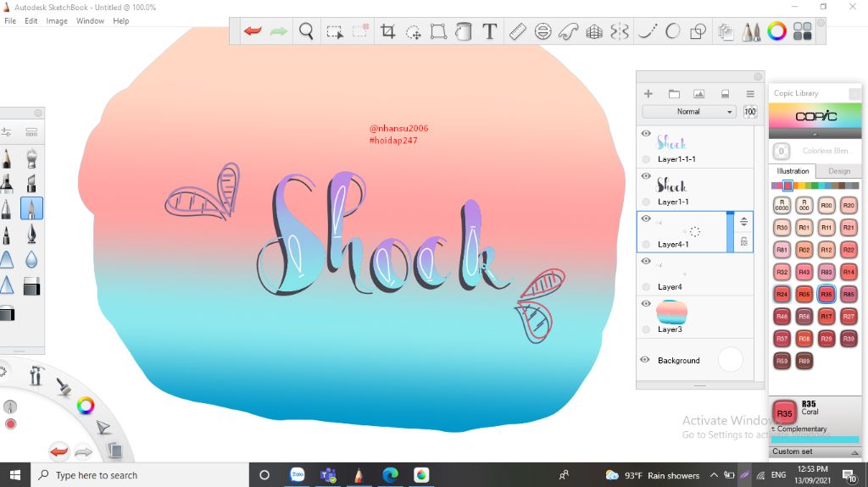Toggle the Layer4-1 transparency lock
The image size is (868, 487).
pyautogui.click(x=744, y=242)
